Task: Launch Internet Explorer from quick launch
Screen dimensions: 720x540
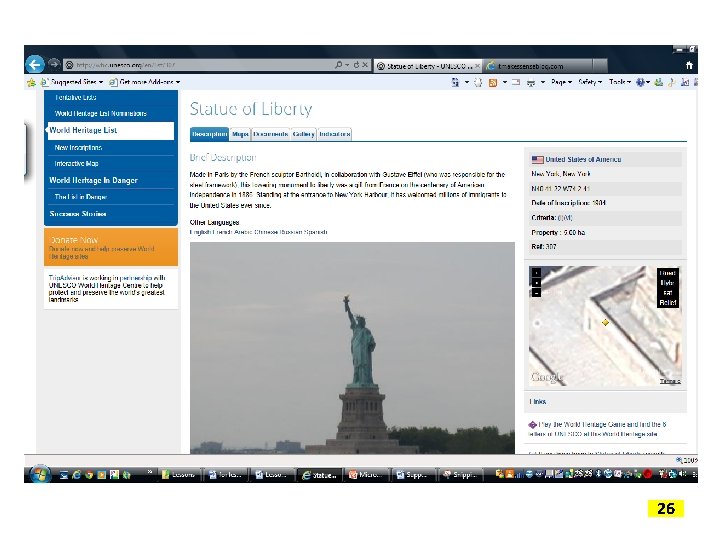Action: (x=76, y=475)
